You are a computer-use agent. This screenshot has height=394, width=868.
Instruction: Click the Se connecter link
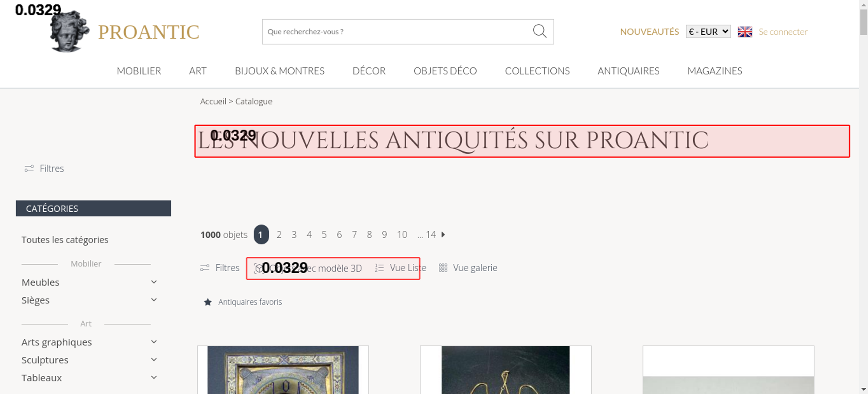(783, 32)
